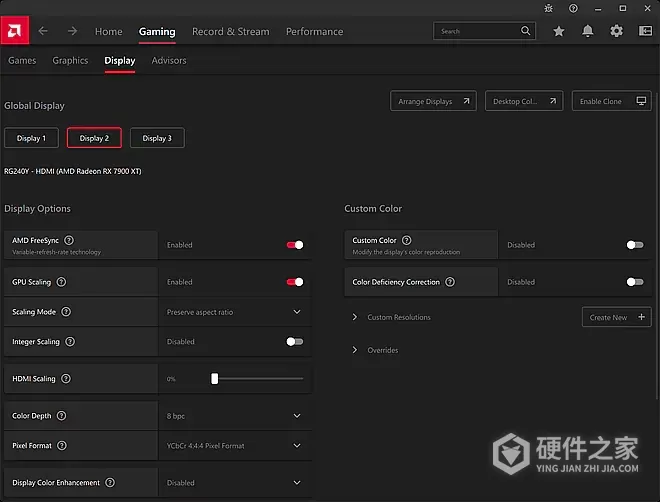This screenshot has width=660, height=502.
Task: Switch to the Games sub-tab
Action: click(22, 61)
